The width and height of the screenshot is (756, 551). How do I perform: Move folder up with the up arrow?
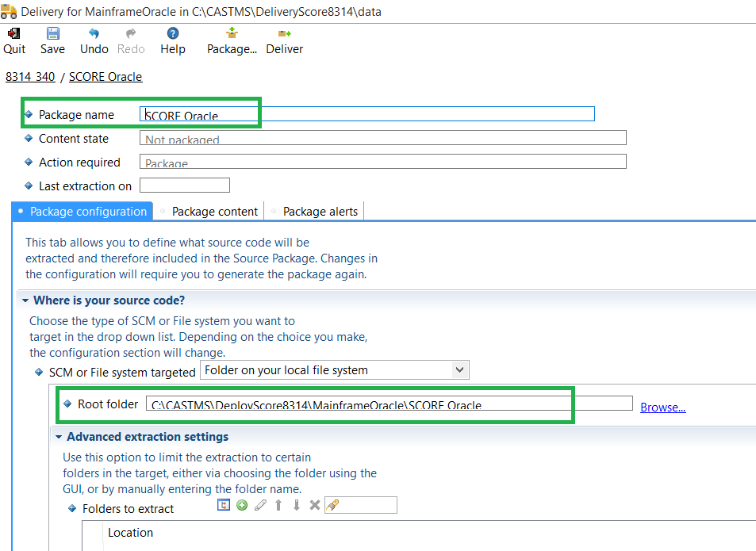(278, 505)
